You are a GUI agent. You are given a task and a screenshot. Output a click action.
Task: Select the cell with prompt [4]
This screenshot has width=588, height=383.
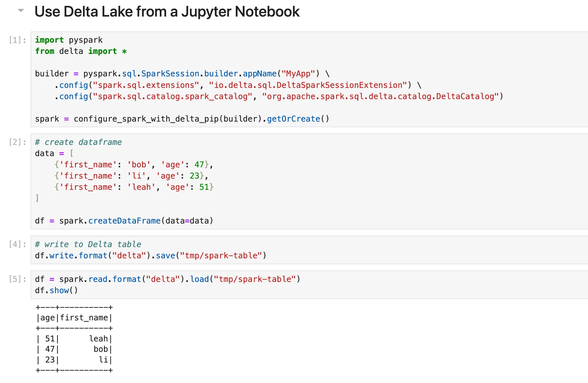(17, 244)
